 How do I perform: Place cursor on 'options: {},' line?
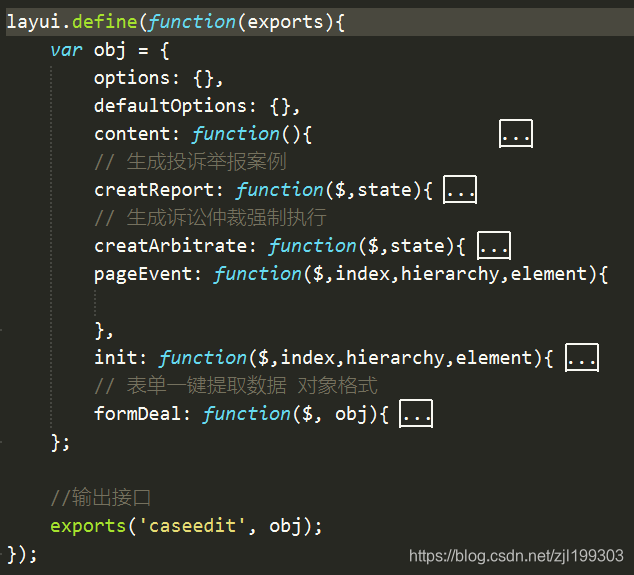click(158, 78)
